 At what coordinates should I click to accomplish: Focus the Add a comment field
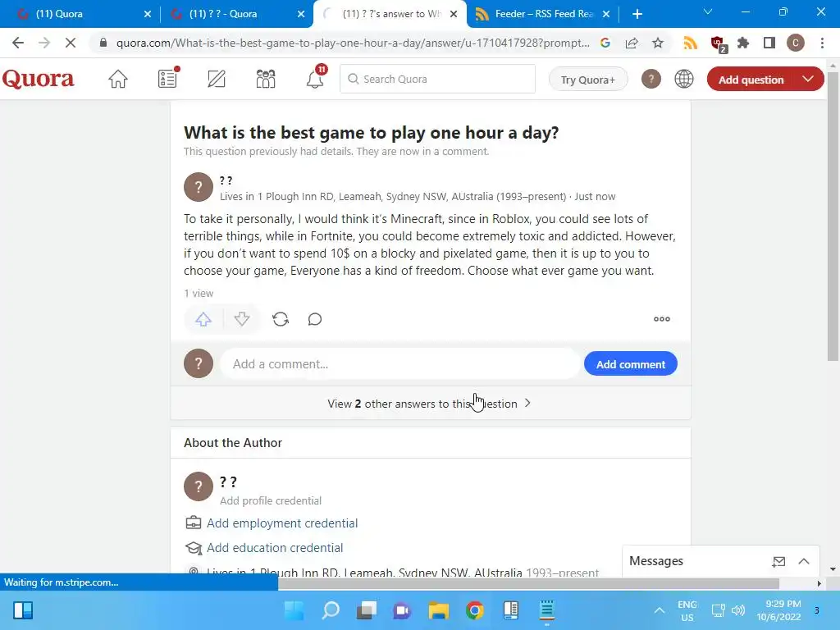(399, 364)
